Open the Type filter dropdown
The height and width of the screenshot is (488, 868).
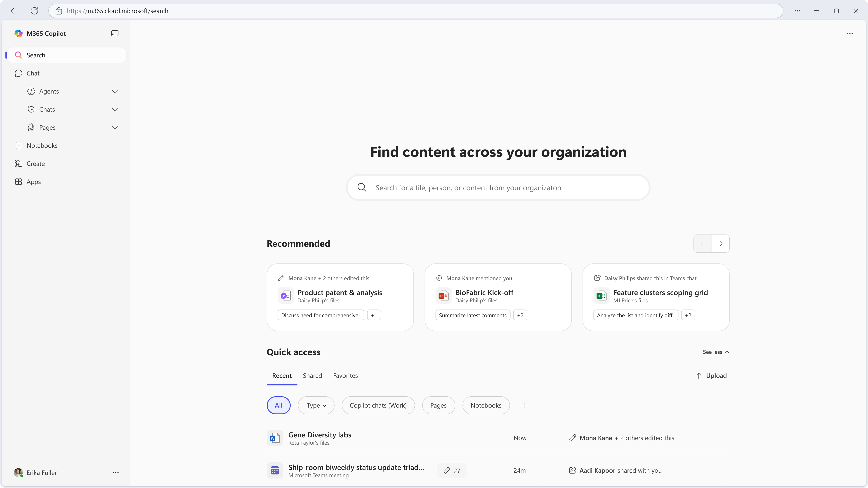[x=316, y=405]
